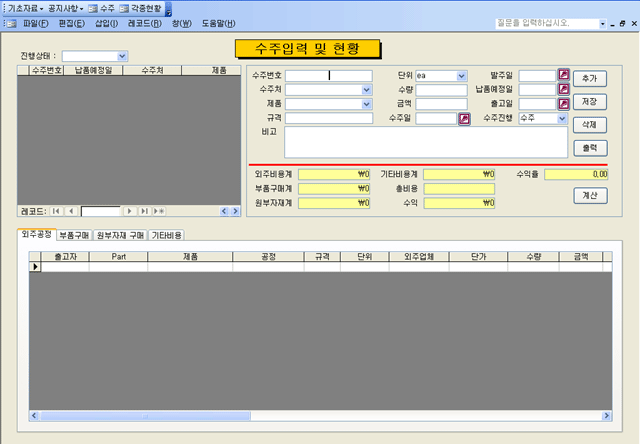The height and width of the screenshot is (444, 640).
Task: Open date picker next to 납품예정일 field
Action: (x=564, y=89)
